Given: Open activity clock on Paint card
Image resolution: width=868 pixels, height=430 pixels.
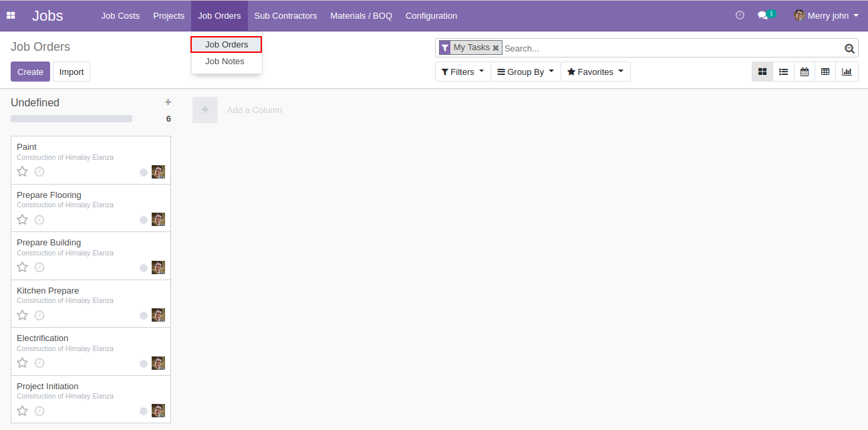Looking at the screenshot, I should pos(39,172).
